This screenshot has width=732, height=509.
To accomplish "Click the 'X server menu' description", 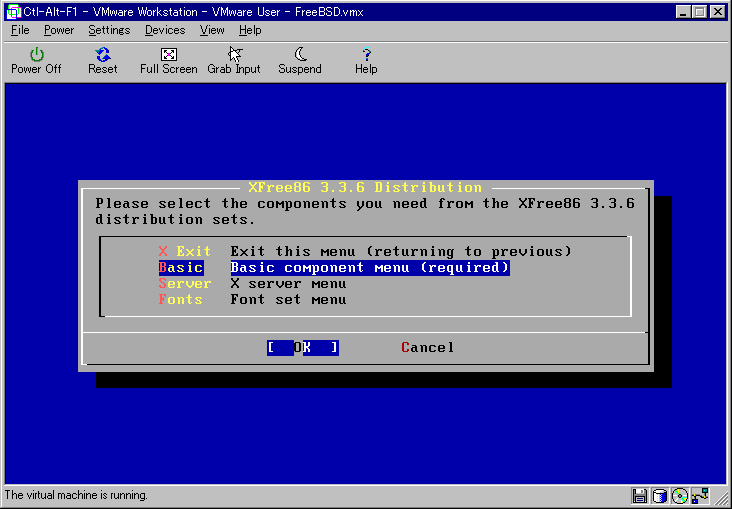I will click(288, 283).
